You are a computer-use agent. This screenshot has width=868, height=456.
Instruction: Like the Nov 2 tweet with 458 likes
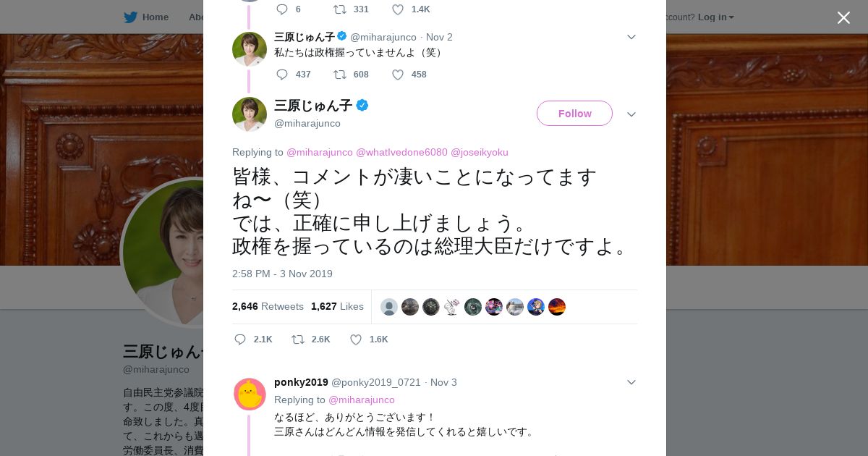(398, 75)
